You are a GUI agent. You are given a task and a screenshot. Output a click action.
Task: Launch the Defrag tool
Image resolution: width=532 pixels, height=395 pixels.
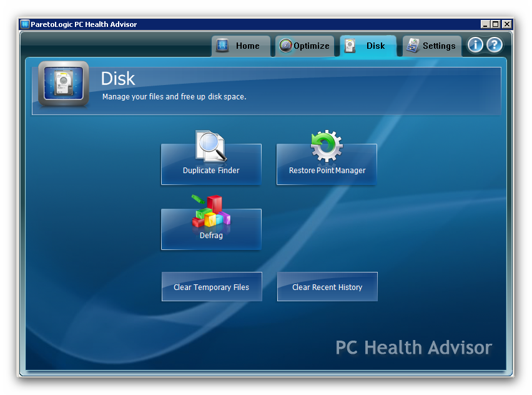[x=211, y=229]
